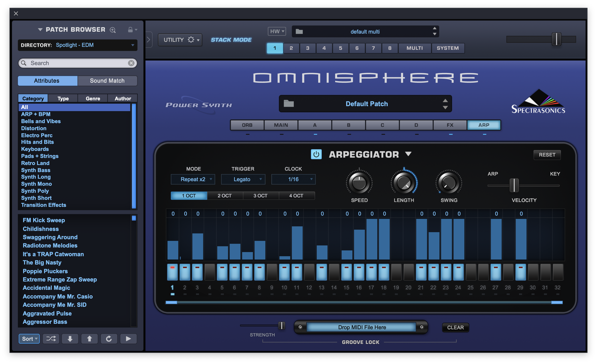Open the Mode dropdown showing Repeat x2

193,179
